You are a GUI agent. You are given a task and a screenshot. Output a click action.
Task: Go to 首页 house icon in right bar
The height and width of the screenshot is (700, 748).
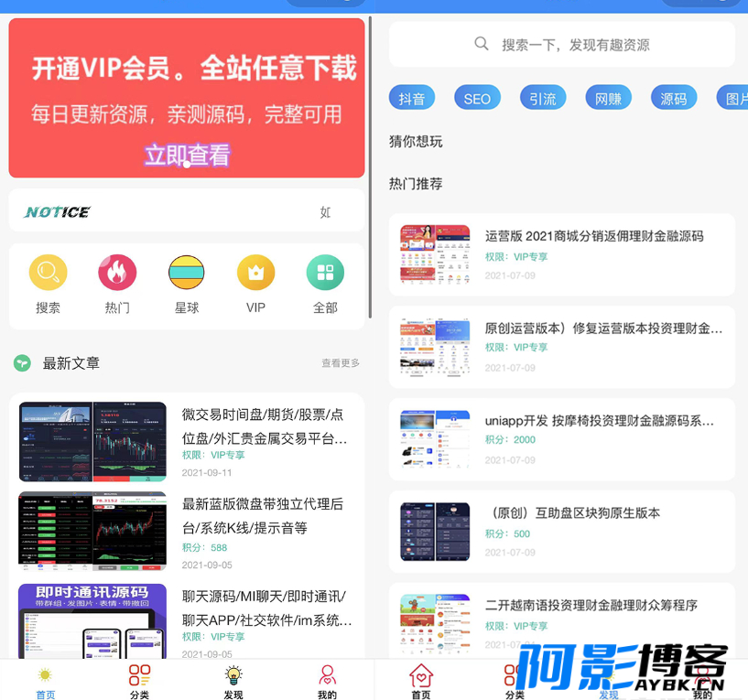click(421, 675)
